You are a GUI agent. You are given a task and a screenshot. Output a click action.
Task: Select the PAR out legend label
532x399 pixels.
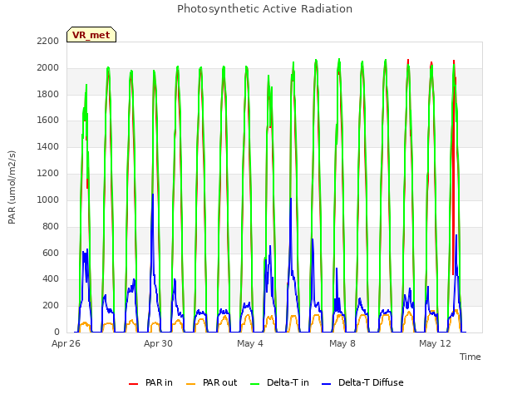(x=219, y=382)
